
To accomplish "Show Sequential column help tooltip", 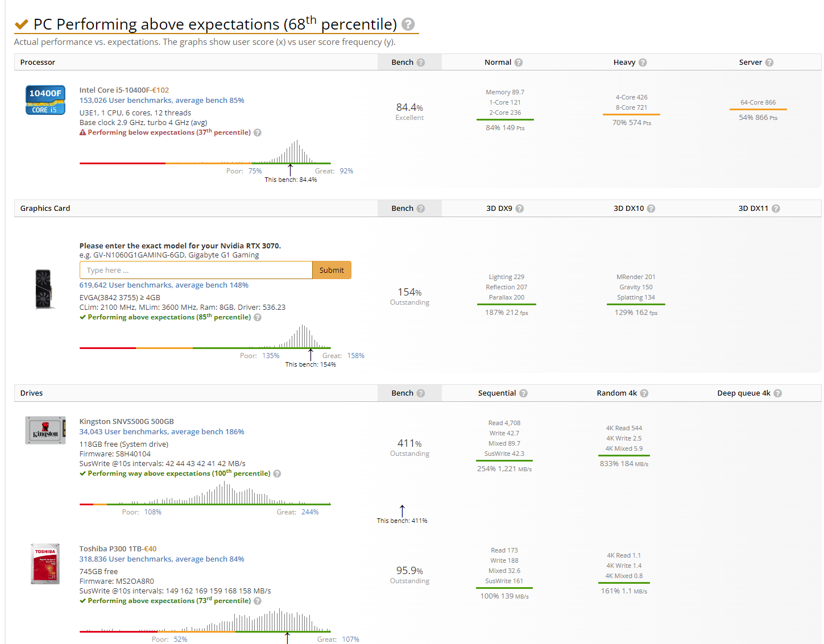I will click(x=523, y=393).
